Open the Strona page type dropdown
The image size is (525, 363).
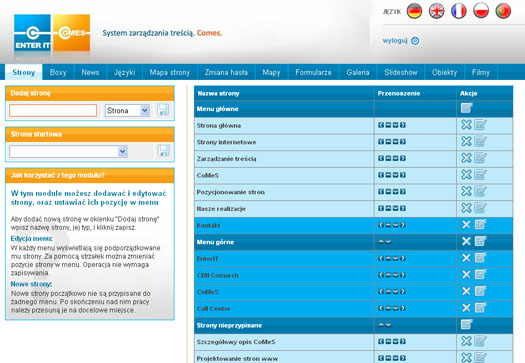pos(127,111)
